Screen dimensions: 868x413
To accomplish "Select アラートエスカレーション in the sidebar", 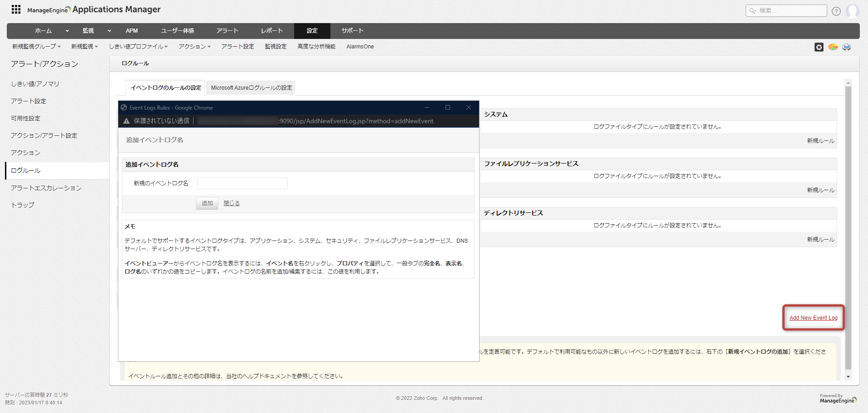I will pyautogui.click(x=46, y=188).
